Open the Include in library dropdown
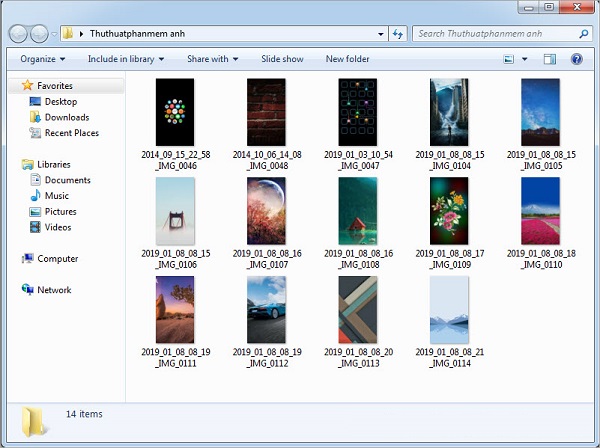Viewport: 600px width, 448px height. coord(125,59)
